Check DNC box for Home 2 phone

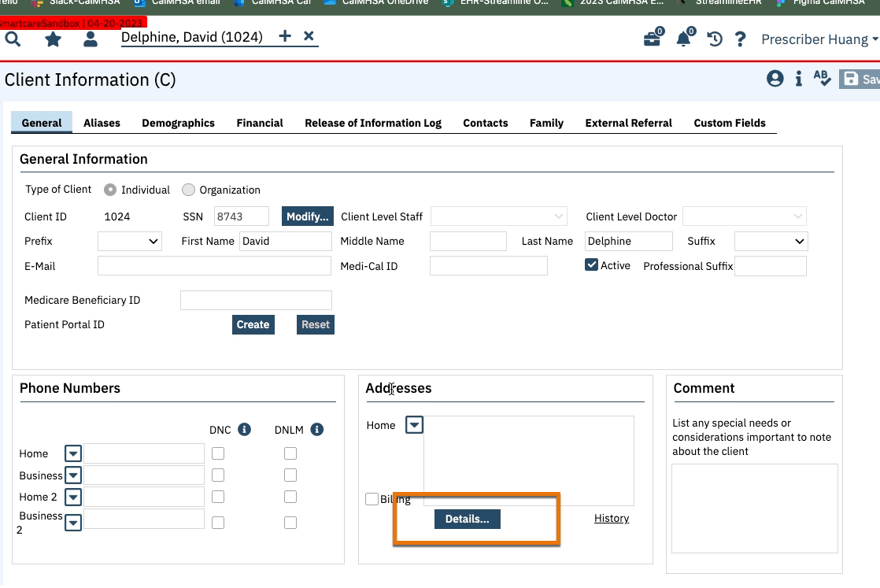click(x=218, y=497)
